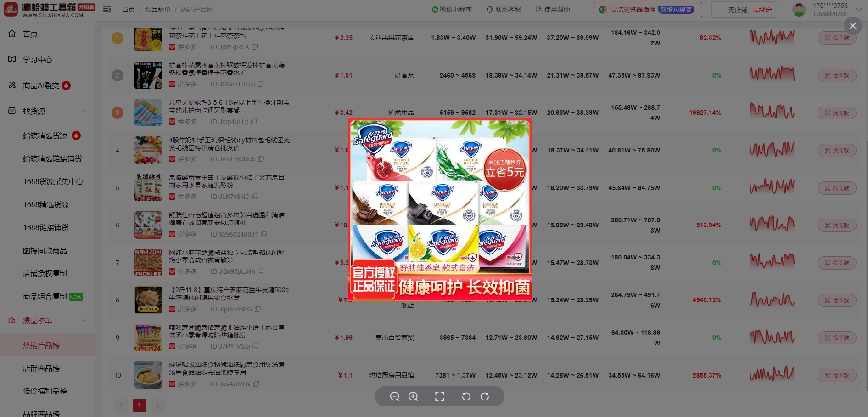
Task: Go to next page arrow
Action: pyautogui.click(x=158, y=405)
